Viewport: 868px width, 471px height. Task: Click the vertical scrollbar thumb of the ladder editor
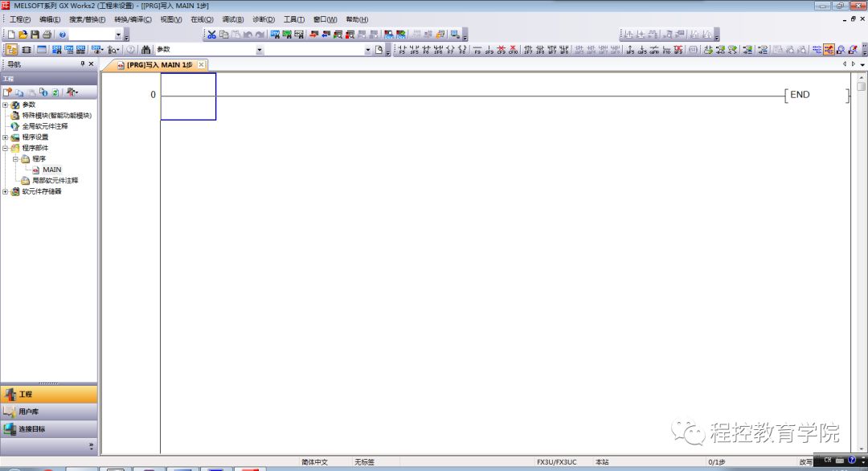(x=861, y=86)
